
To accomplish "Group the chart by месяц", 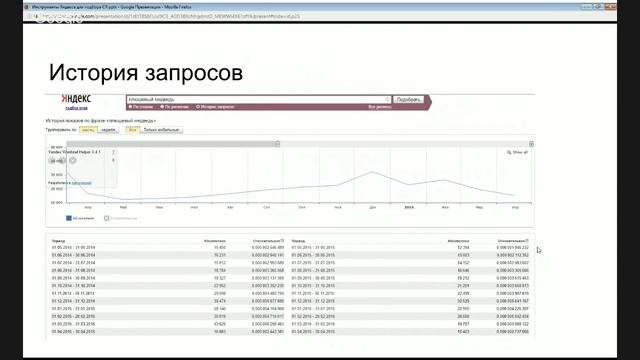I will 88,130.
